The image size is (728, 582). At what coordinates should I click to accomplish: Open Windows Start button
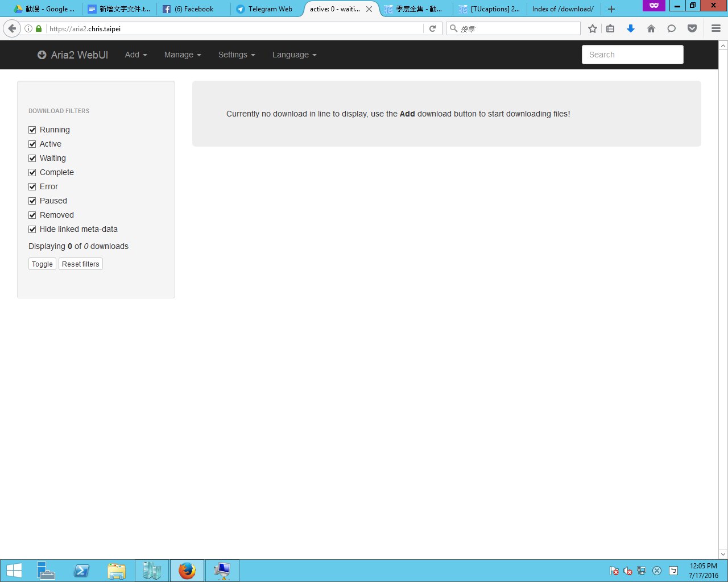(14, 571)
